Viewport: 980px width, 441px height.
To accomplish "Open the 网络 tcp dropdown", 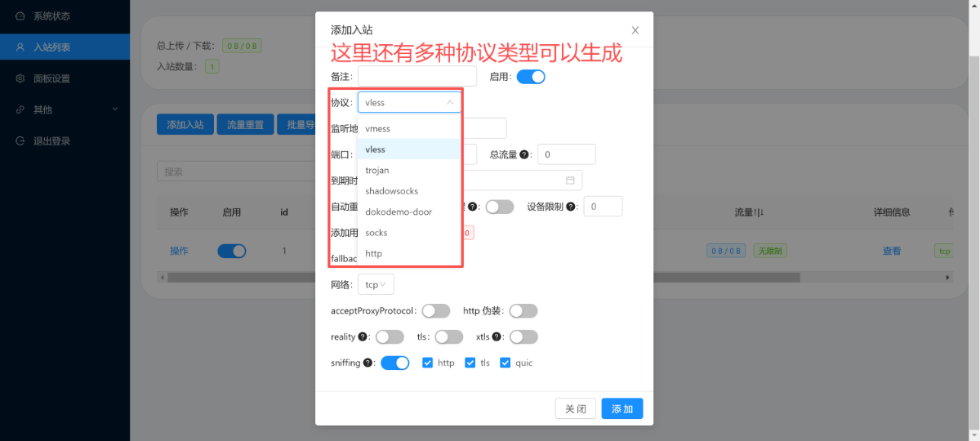I will (376, 284).
